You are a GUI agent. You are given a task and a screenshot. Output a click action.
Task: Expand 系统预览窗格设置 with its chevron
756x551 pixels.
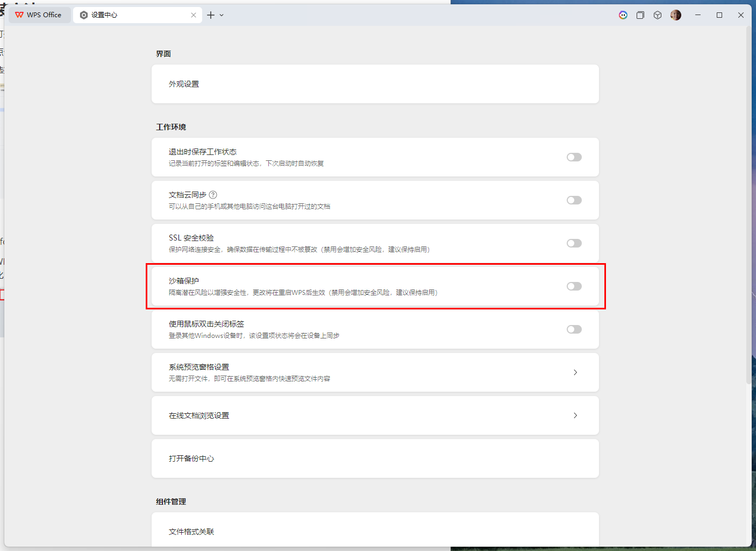click(575, 372)
